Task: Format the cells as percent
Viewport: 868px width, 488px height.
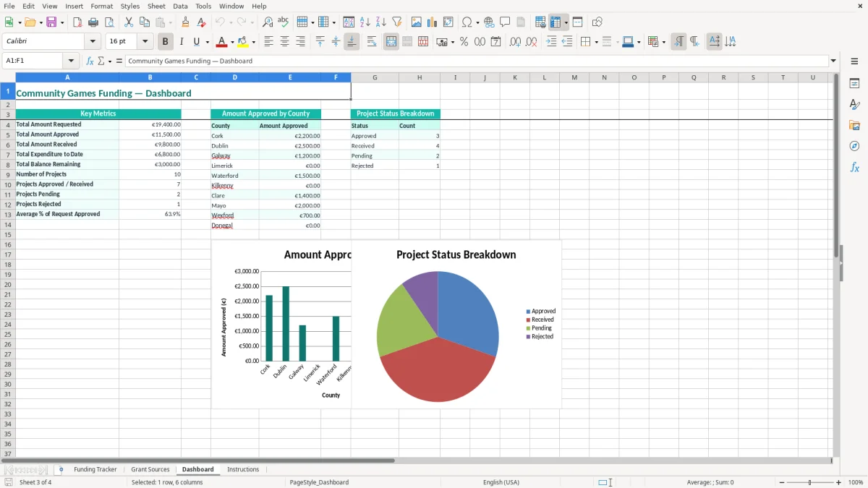Action: 464,42
